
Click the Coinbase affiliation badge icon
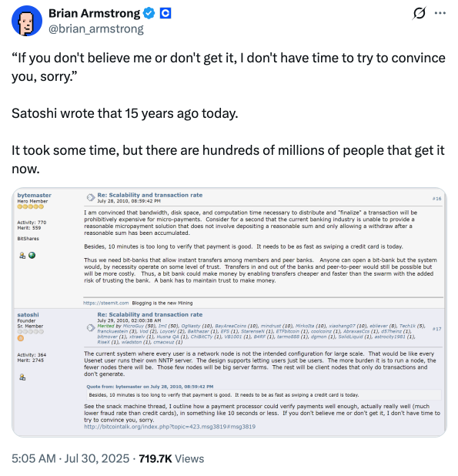[165, 13]
